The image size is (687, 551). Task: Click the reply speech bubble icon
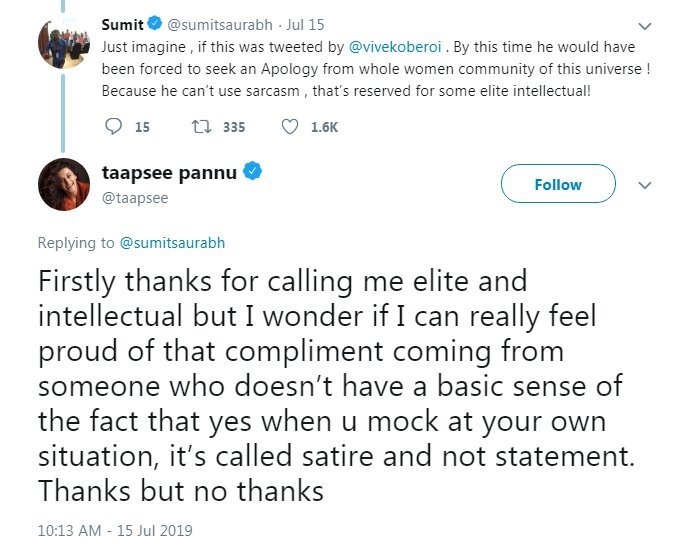point(112,127)
